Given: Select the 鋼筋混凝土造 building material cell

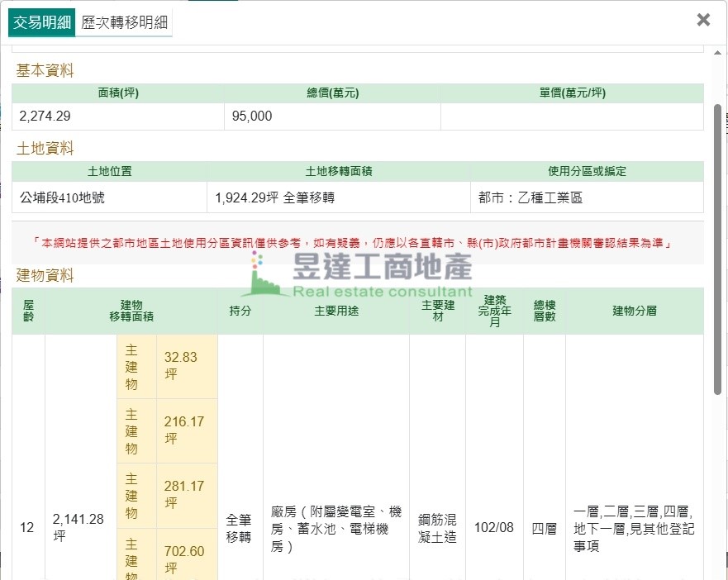Looking at the screenshot, I should (x=437, y=527).
